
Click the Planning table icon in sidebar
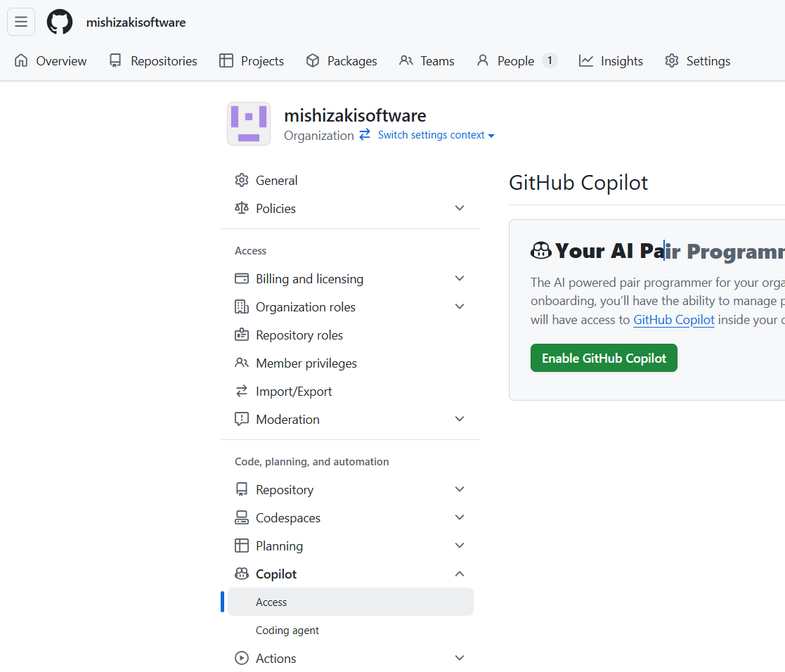click(x=242, y=545)
